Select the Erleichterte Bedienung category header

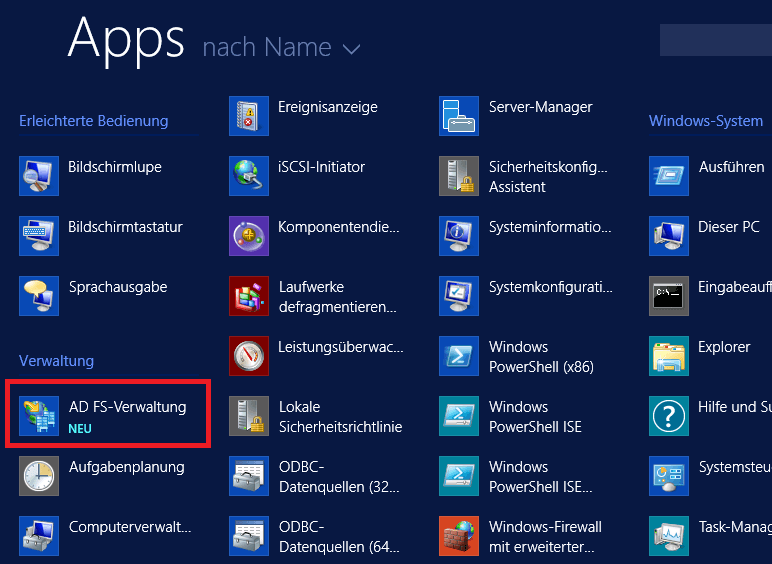[x=93, y=121]
